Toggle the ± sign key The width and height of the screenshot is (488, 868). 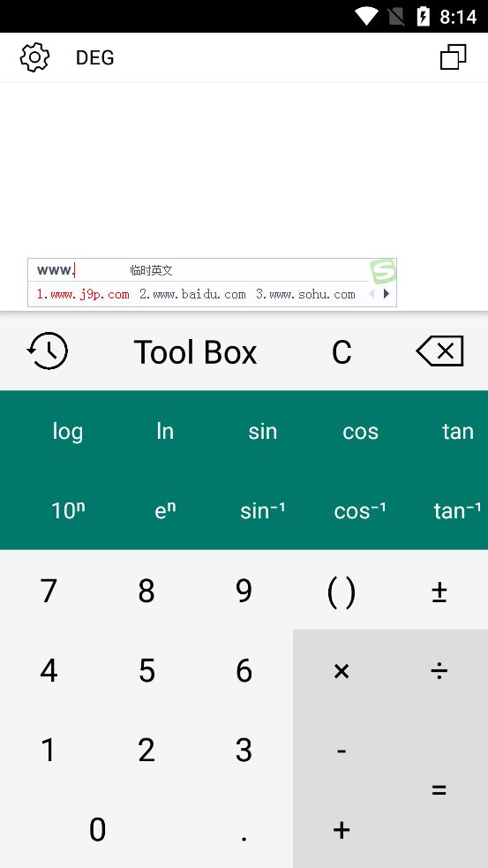[439, 592]
